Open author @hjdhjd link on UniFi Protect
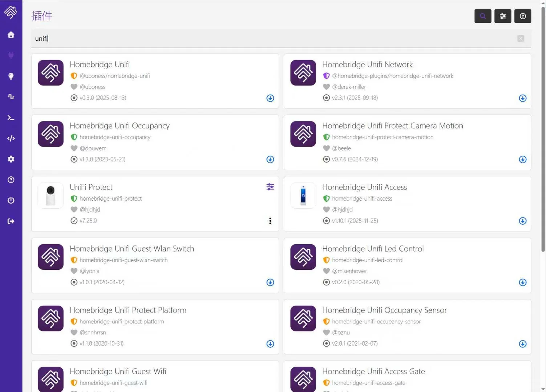 [x=90, y=209]
